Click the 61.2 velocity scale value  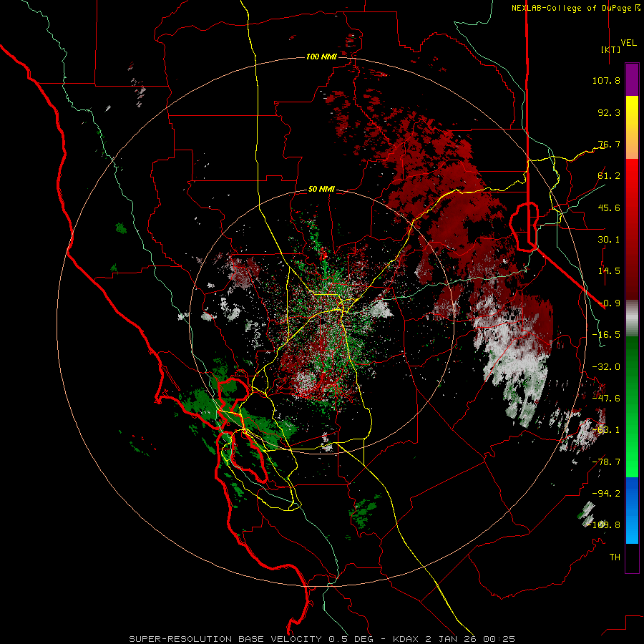tap(609, 176)
